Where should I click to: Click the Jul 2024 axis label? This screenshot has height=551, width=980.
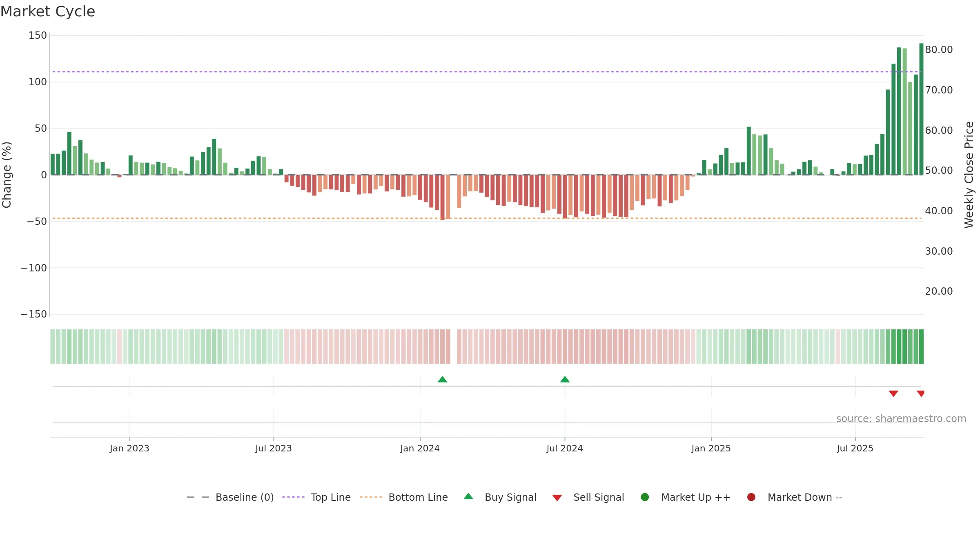coord(565,448)
